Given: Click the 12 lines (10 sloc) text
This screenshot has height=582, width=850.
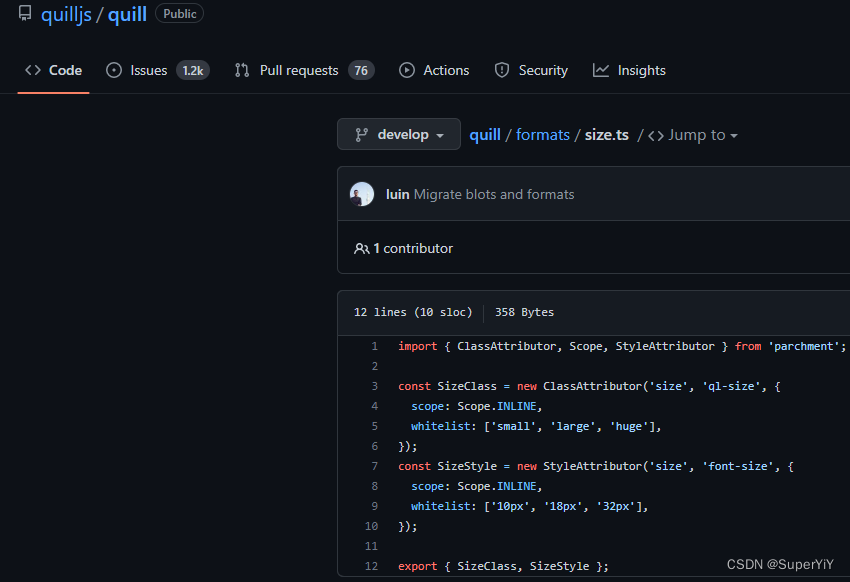Looking at the screenshot, I should pos(413,312).
